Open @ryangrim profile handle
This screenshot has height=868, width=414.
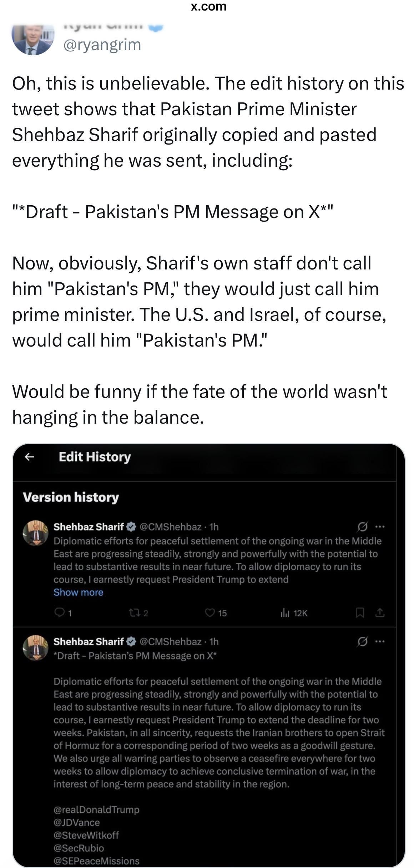(x=102, y=45)
